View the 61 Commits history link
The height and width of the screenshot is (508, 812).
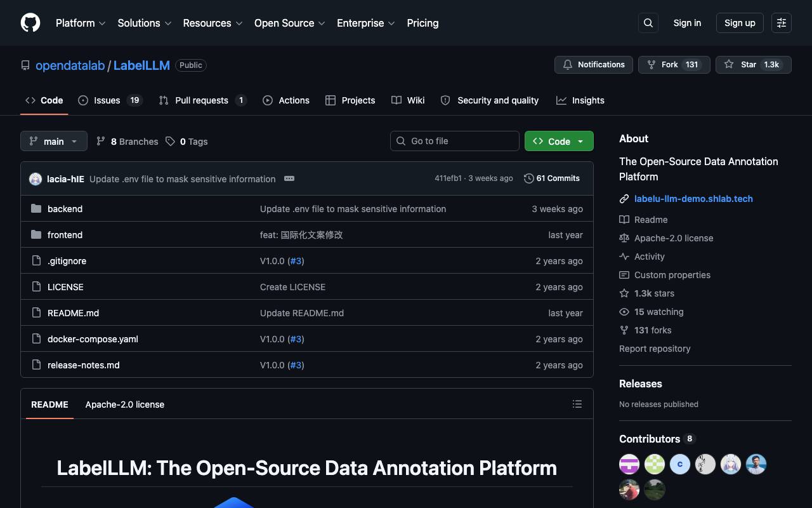coord(552,178)
